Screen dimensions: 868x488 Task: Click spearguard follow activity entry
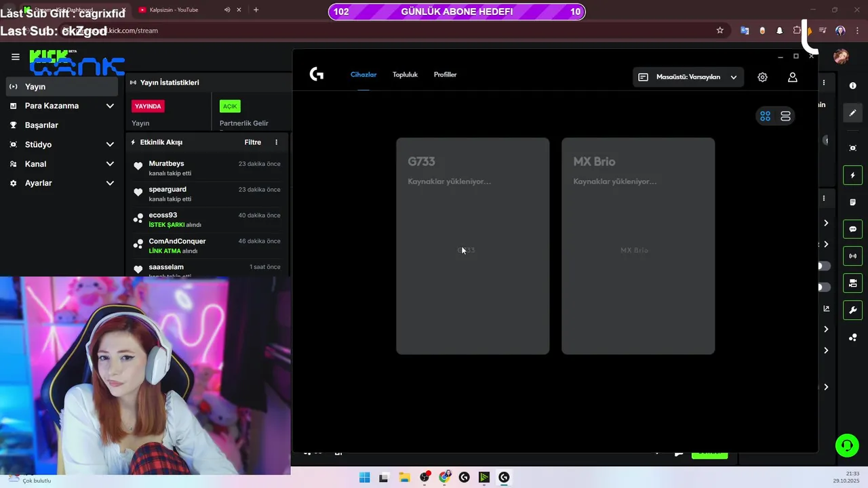207,194
